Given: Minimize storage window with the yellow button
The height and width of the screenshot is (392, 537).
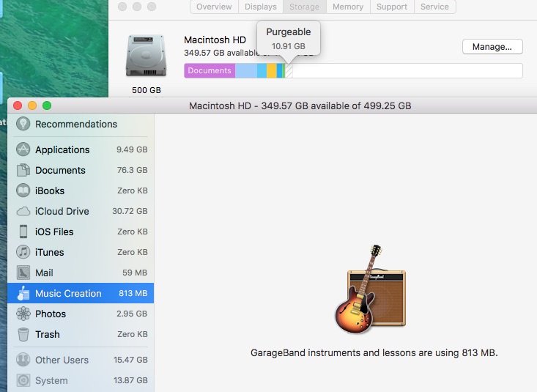Looking at the screenshot, I should [x=32, y=106].
